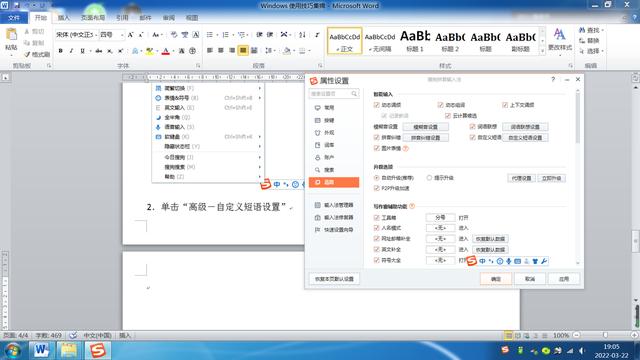Screen dimensions: 640x360
Task: Open the line spacing dropdown arrow
Action: (274, 51)
